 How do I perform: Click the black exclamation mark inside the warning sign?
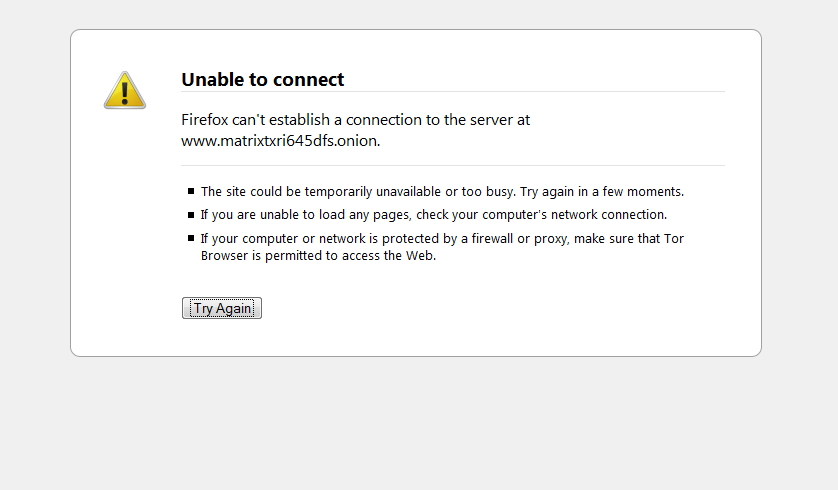pyautogui.click(x=125, y=92)
